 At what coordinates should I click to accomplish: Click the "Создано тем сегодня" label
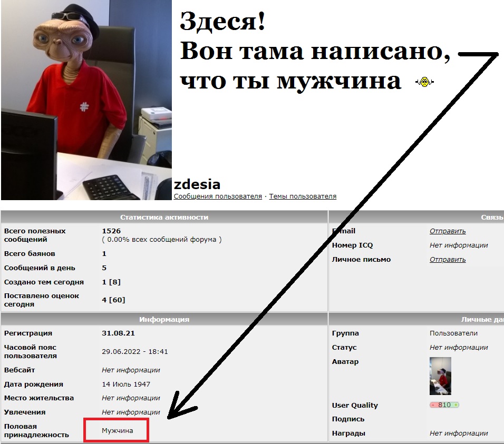coord(44,282)
